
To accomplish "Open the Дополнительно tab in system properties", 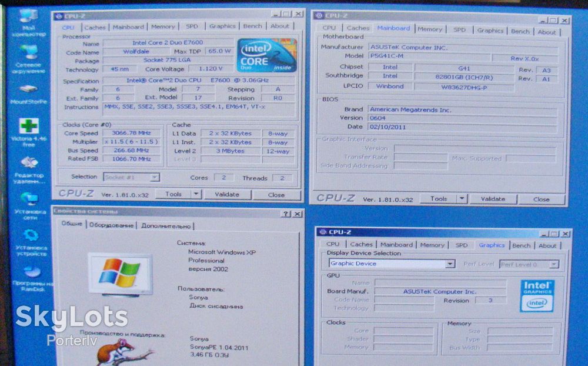I will click(166, 226).
